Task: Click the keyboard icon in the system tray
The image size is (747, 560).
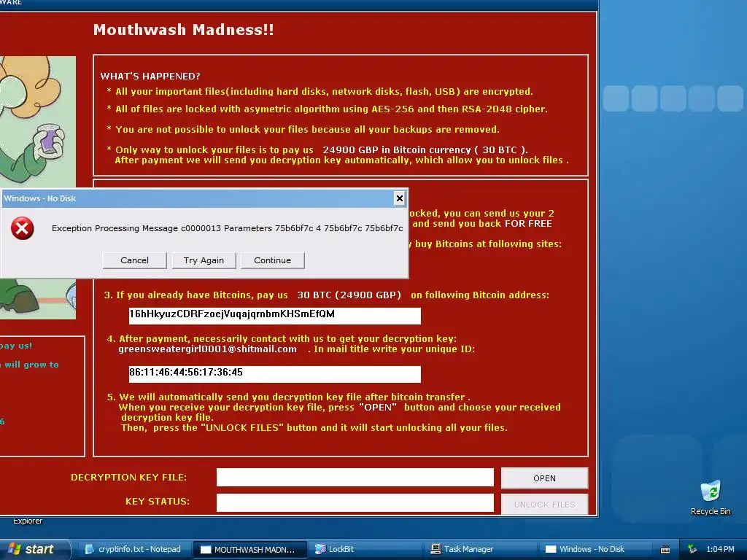Action: (x=665, y=550)
